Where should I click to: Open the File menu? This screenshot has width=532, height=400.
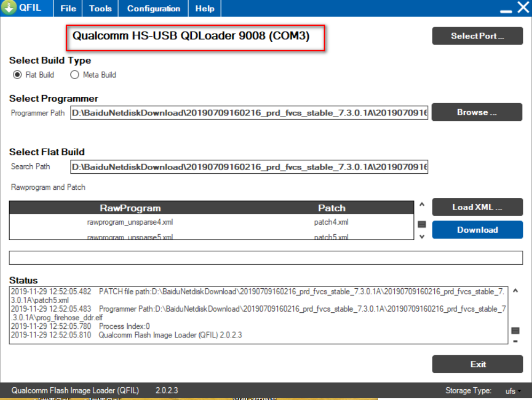pos(68,9)
